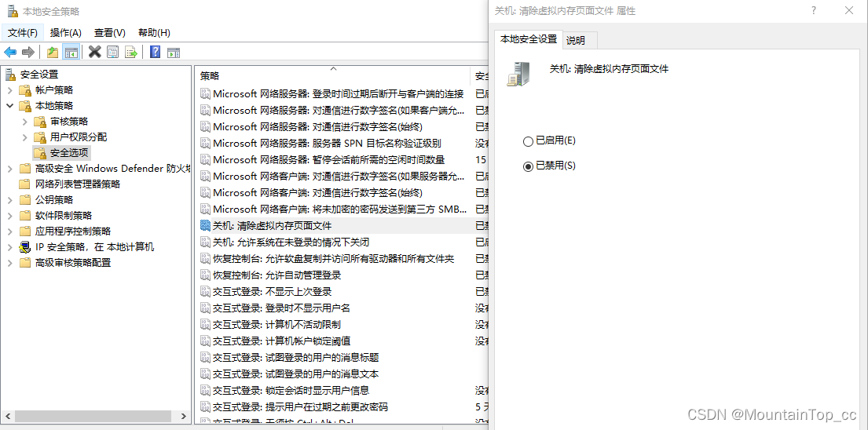Image resolution: width=868 pixels, height=430 pixels.
Task: Sort by the 策略 column header
Action: point(332,75)
